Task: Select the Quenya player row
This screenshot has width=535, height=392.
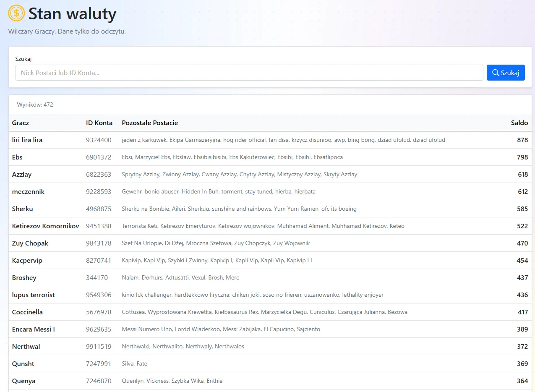Action: (270, 381)
